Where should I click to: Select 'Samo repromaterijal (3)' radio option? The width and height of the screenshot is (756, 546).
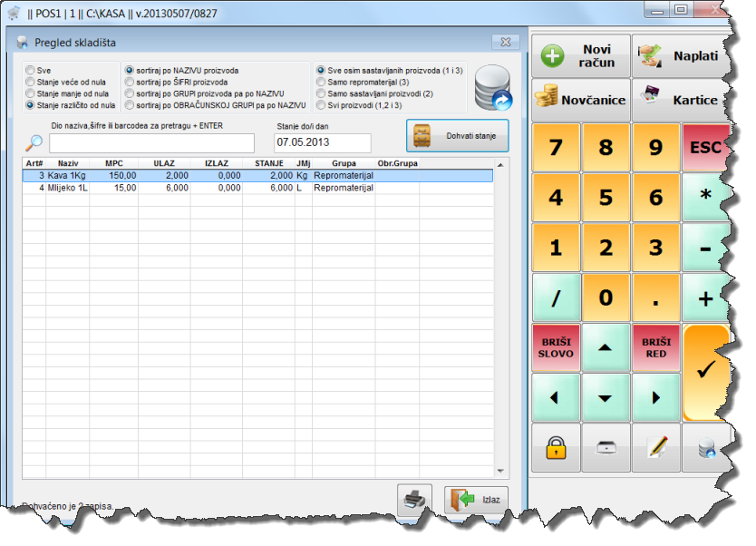coord(321,82)
